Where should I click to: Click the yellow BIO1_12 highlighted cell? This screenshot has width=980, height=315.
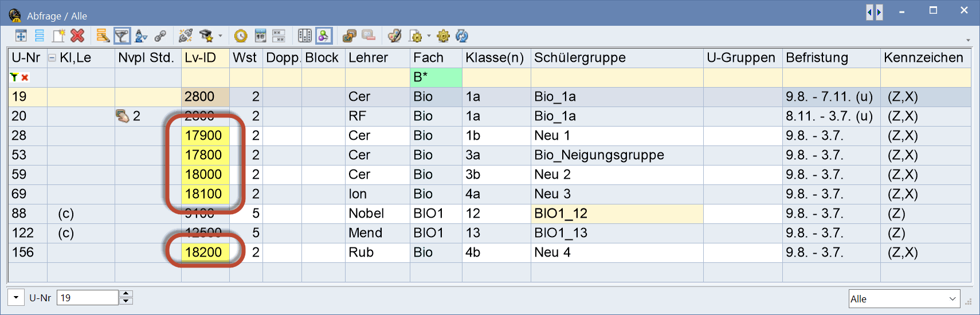pos(616,214)
